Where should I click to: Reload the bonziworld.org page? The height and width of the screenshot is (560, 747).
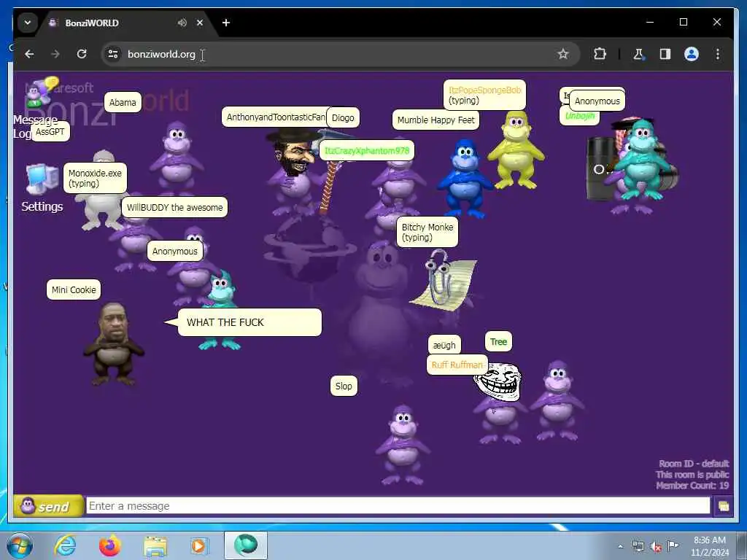click(x=82, y=54)
